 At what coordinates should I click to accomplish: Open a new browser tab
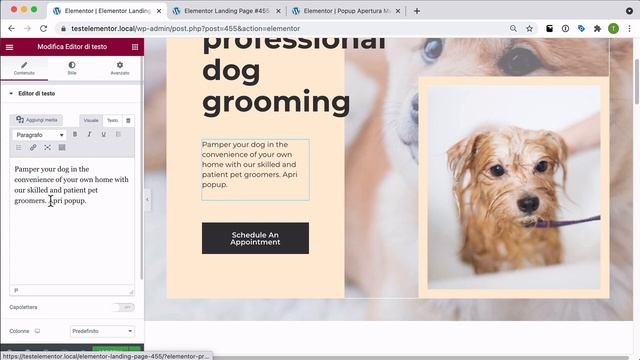point(417,11)
